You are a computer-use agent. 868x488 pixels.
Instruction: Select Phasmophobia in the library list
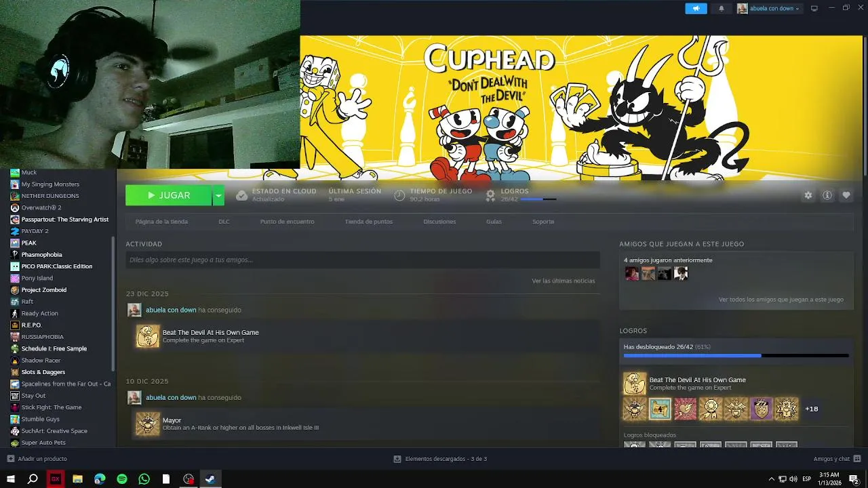41,255
